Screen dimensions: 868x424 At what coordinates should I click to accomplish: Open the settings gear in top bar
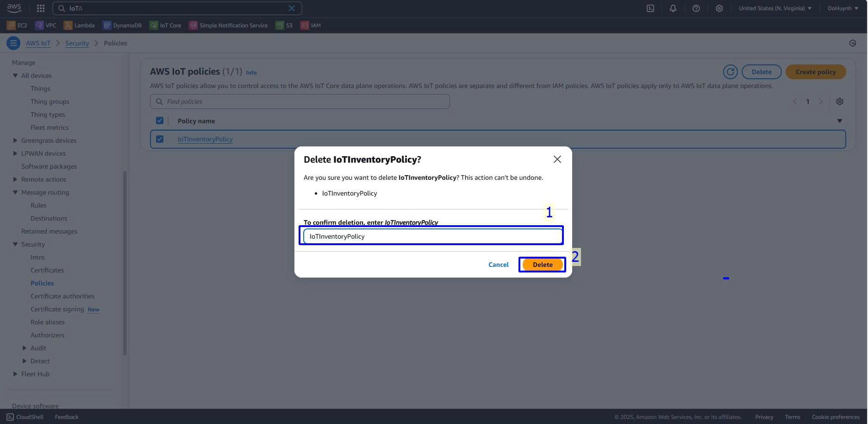pyautogui.click(x=719, y=8)
